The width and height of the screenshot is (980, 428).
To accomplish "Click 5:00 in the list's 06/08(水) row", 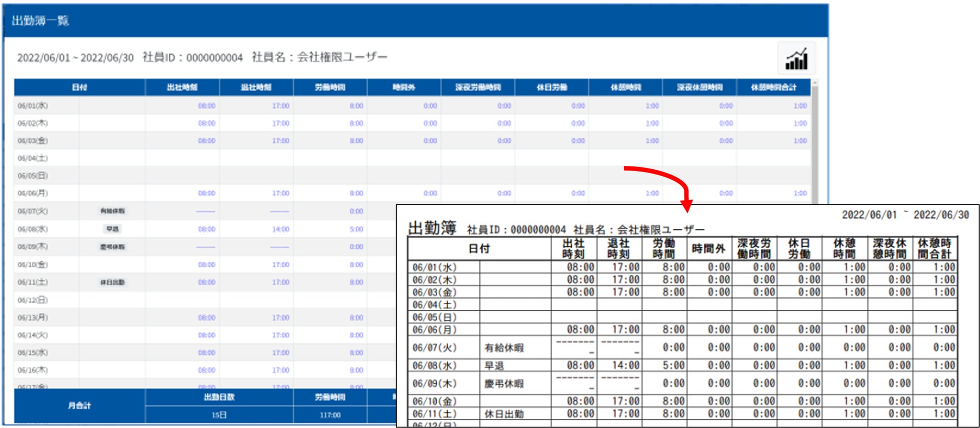I will tap(356, 229).
